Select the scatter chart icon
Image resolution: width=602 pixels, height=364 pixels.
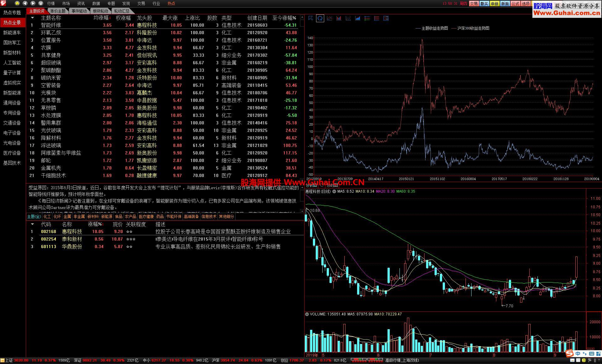tap(348, 18)
